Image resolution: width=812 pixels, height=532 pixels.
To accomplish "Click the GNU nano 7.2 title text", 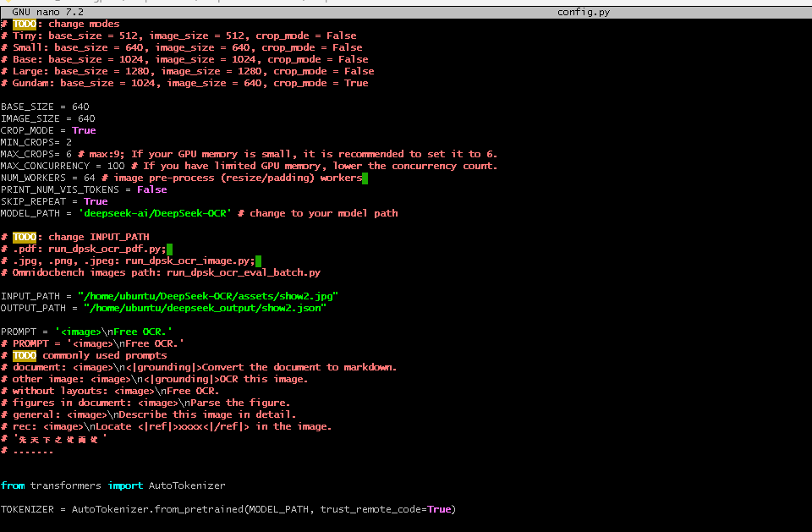I will (42, 12).
